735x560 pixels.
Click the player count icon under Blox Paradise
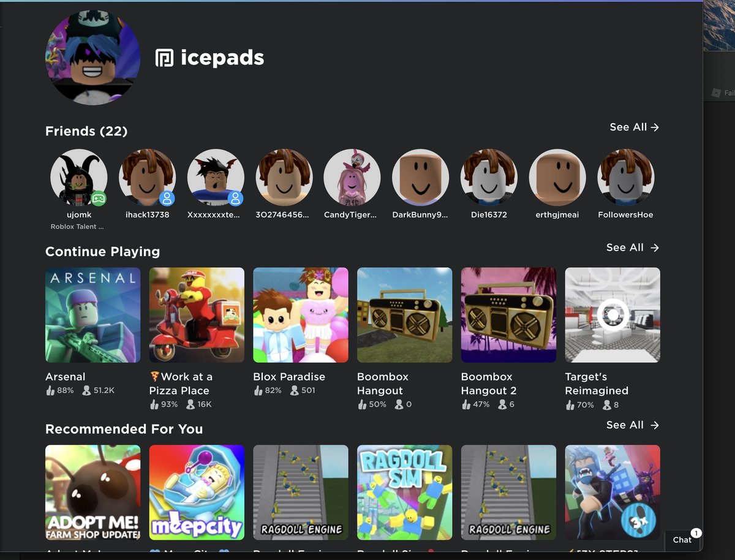pos(295,390)
